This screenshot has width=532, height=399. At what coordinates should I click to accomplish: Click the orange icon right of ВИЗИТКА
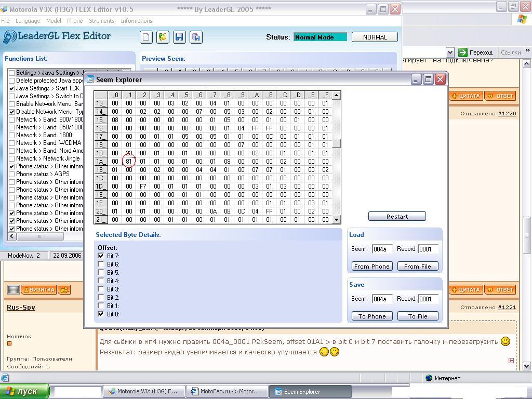pyautogui.click(x=64, y=290)
